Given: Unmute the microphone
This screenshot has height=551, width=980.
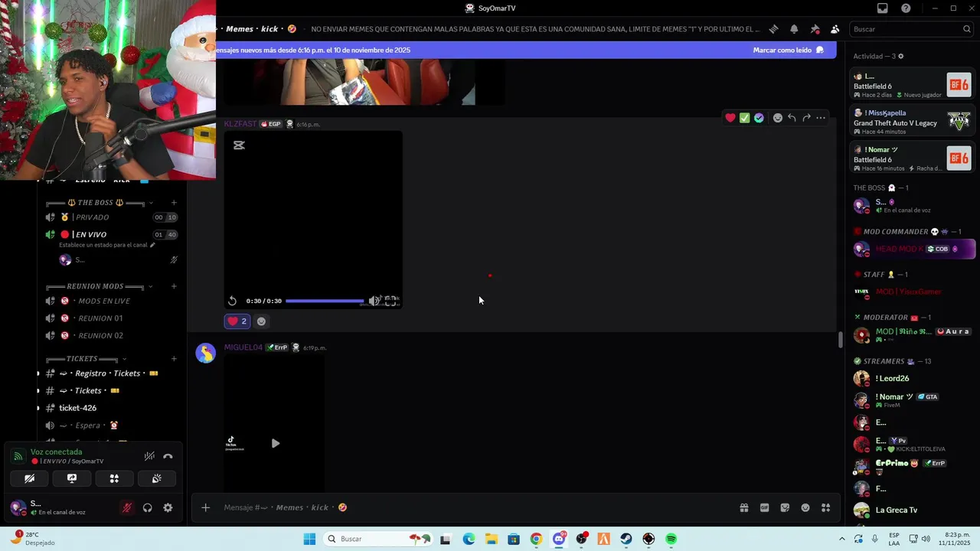Looking at the screenshot, I should point(127,507).
